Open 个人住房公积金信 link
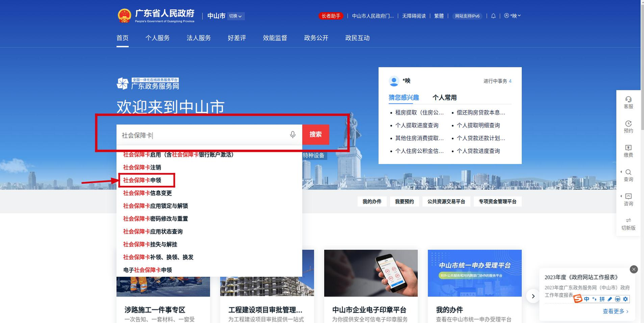 (x=419, y=151)
